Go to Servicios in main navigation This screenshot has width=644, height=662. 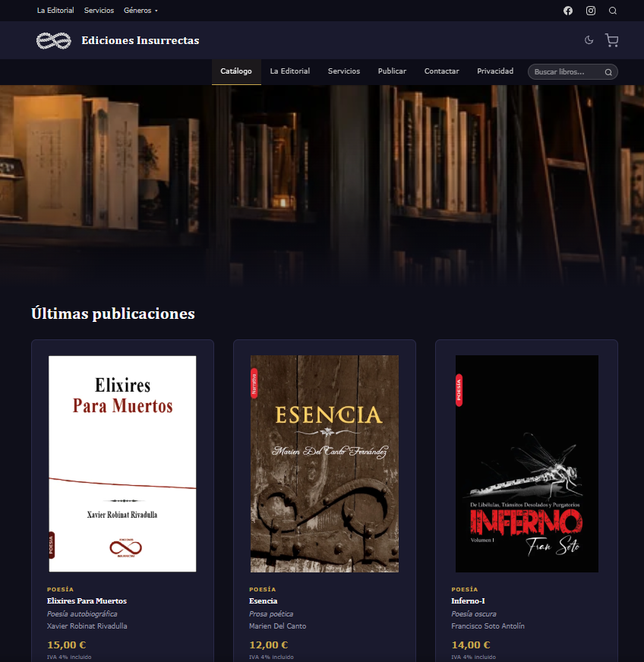tap(344, 71)
